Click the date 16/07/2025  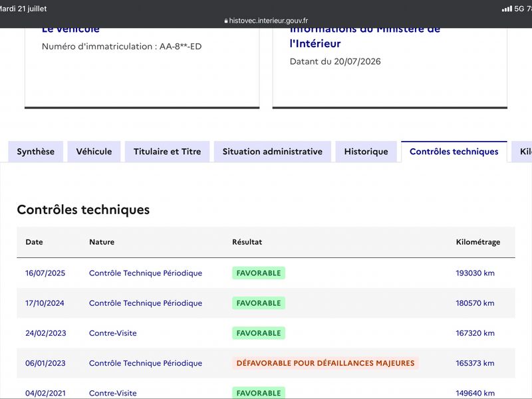click(45, 273)
